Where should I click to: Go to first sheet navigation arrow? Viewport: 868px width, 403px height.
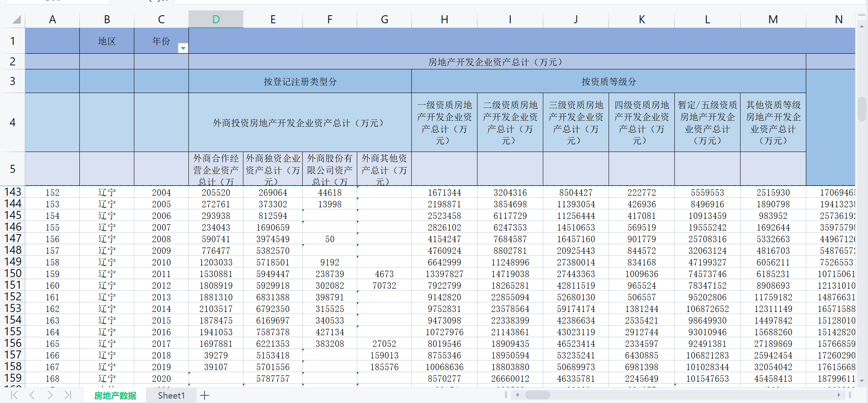(x=14, y=395)
